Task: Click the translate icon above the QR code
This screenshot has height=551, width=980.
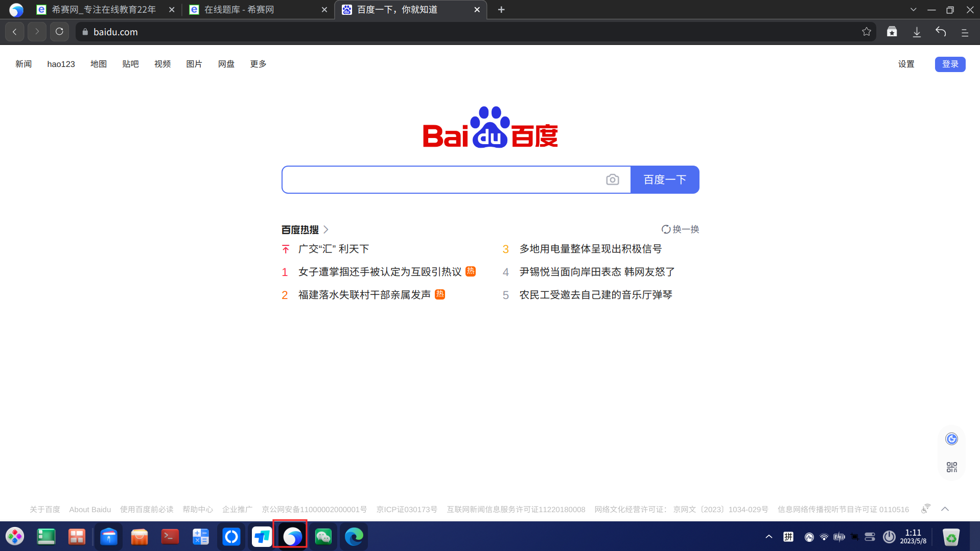Action: click(951, 439)
